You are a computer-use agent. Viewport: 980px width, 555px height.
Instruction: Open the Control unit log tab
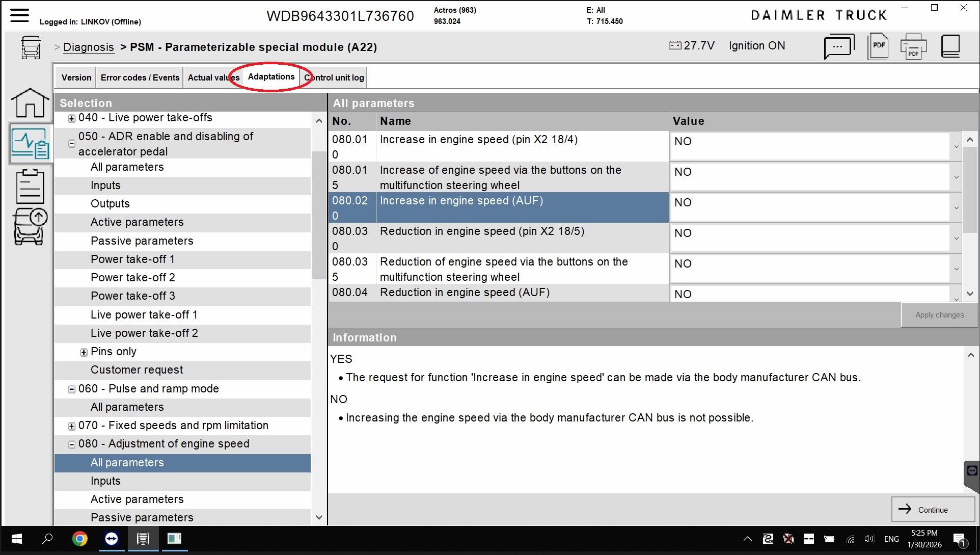pyautogui.click(x=334, y=77)
